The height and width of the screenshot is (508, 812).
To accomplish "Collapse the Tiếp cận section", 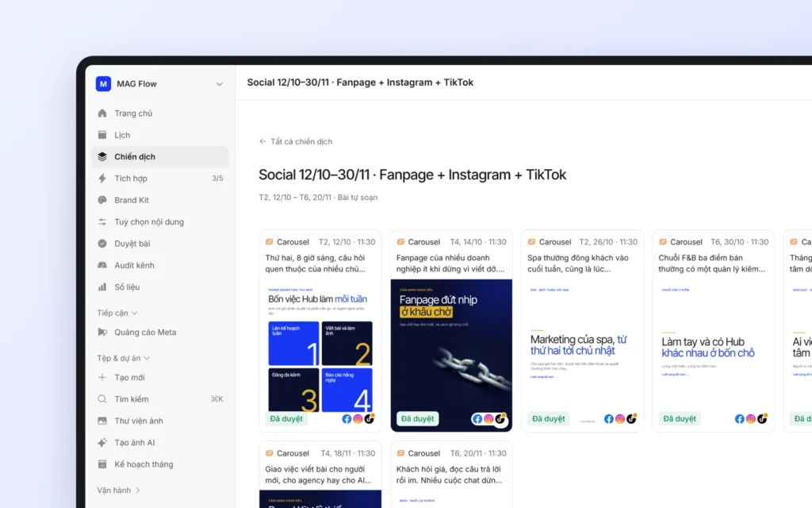I will coord(117,313).
